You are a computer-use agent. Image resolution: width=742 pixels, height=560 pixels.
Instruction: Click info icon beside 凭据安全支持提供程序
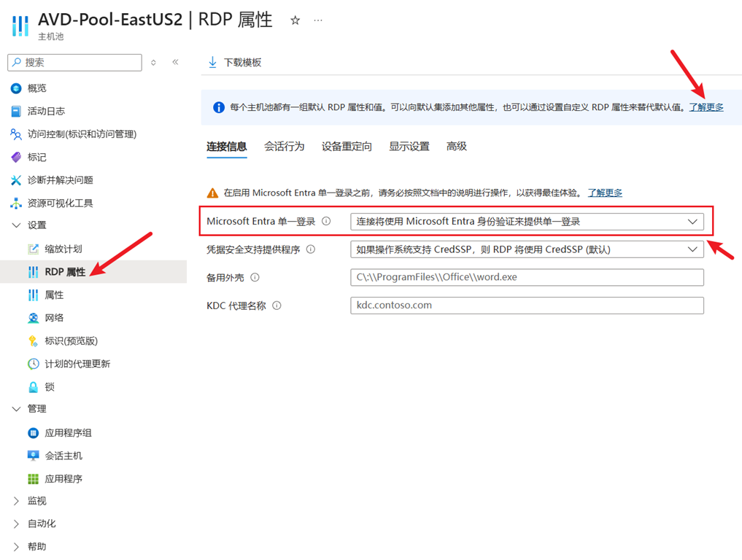311,249
